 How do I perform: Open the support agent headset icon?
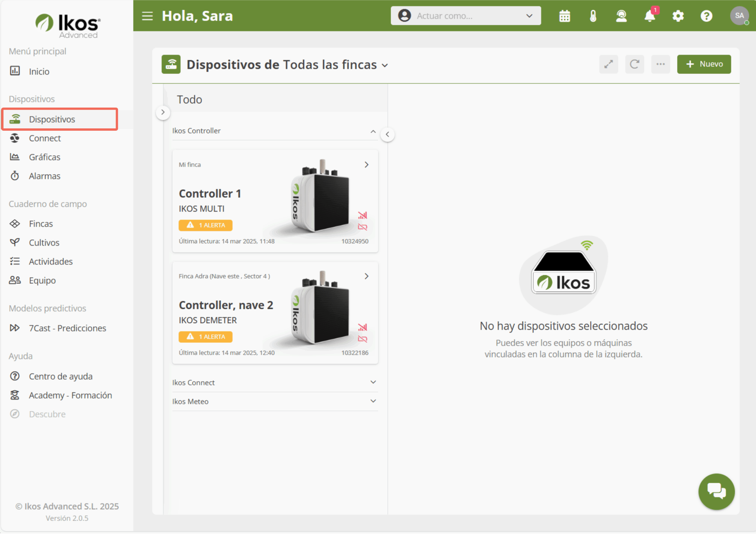point(621,16)
